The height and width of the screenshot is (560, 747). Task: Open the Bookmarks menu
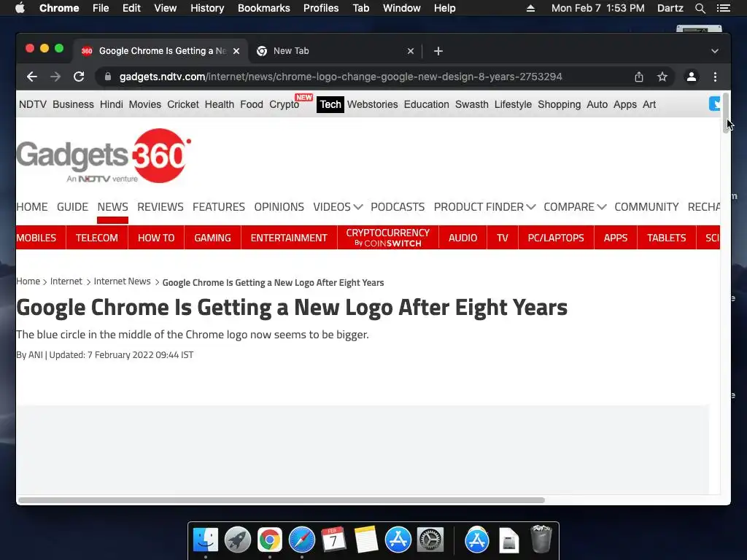coord(264,8)
